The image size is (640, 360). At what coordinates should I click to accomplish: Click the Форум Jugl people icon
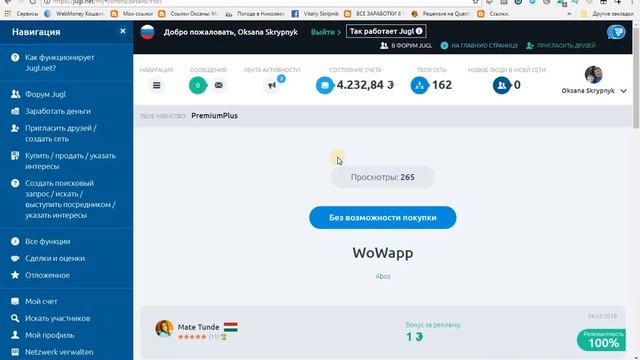click(15, 94)
